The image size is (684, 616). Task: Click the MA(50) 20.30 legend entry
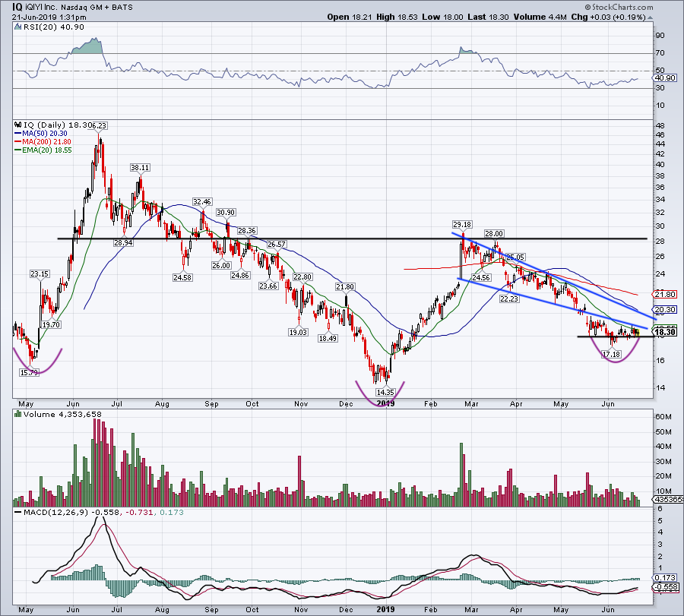(x=41, y=134)
